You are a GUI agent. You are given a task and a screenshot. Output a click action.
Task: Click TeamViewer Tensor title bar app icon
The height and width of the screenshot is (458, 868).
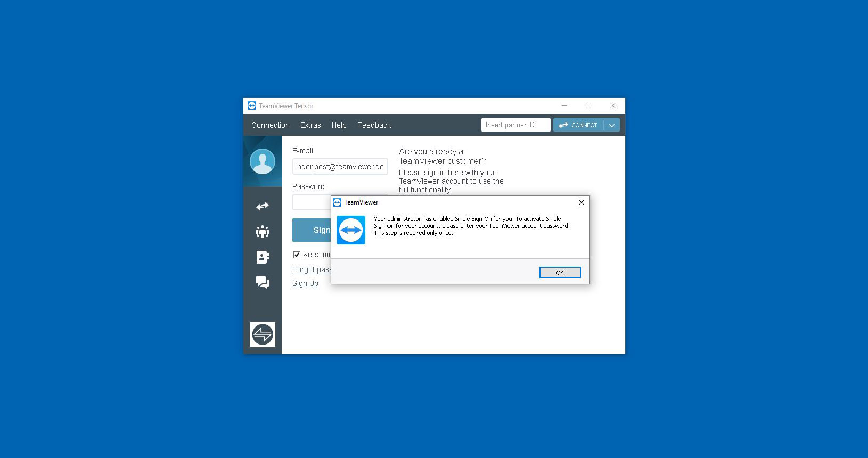[252, 105]
